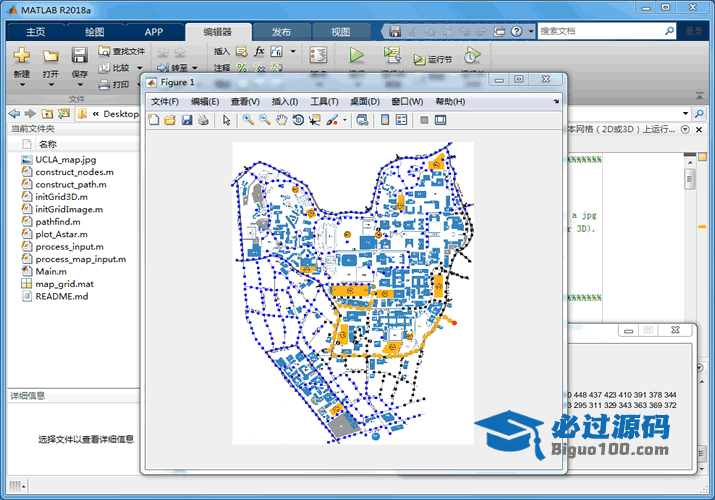Click the 打开 (Open) folder icon

51,56
